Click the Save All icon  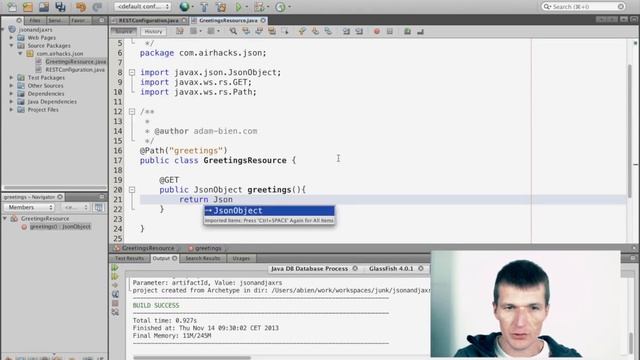tap(60, 7)
